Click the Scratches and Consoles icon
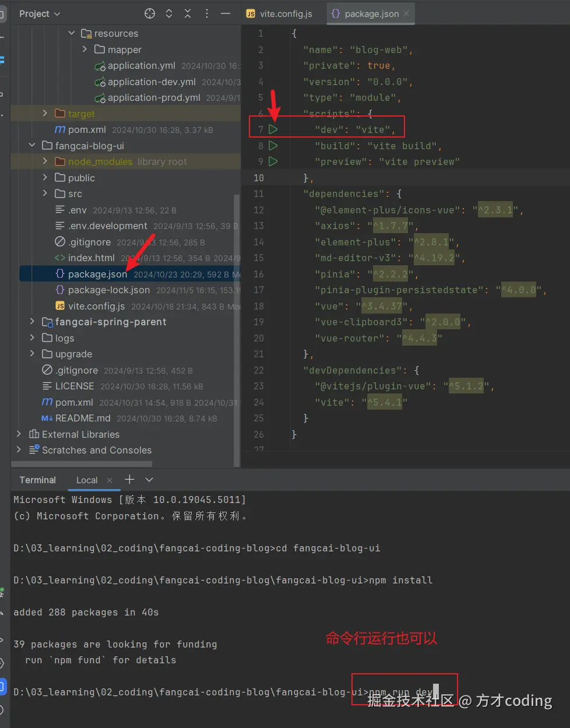Viewport: 570px width, 728px height. click(x=34, y=450)
